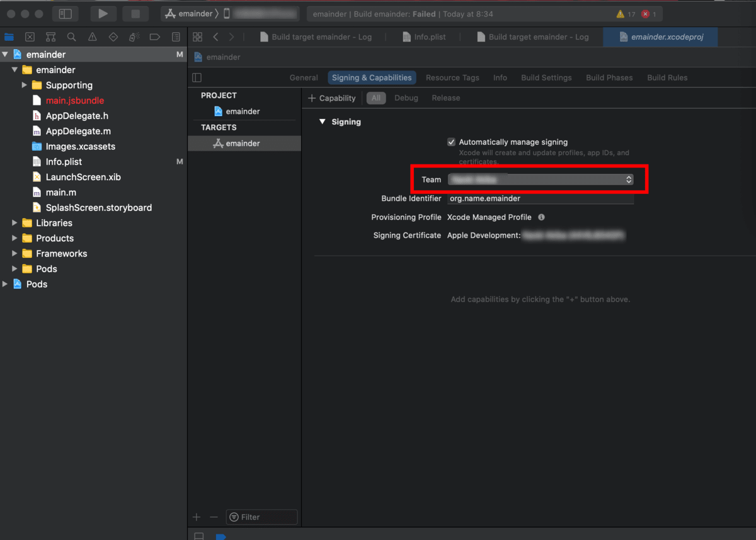Viewport: 756px width, 540px height.
Task: Run the build with Play button
Action: pyautogui.click(x=103, y=13)
